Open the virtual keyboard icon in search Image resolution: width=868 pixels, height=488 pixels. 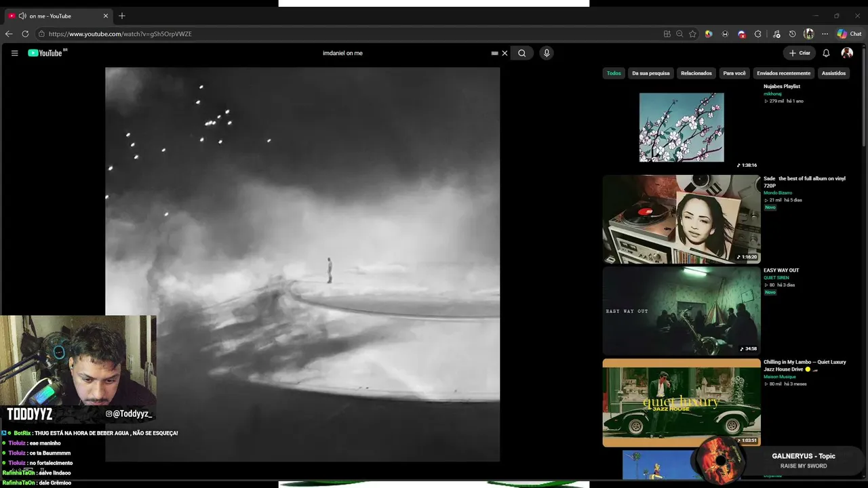coord(494,53)
